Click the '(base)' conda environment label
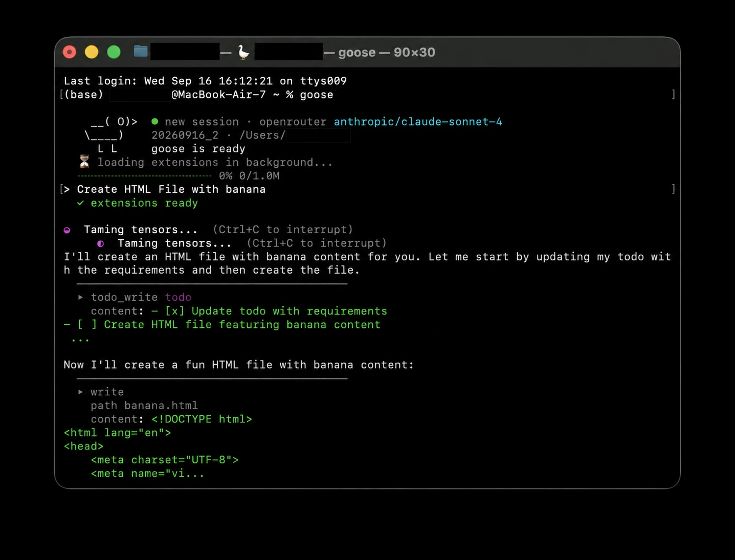 tap(83, 95)
